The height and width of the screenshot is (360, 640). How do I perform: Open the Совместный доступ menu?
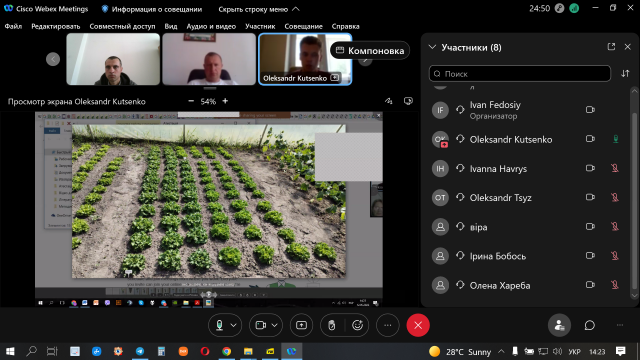[x=122, y=26]
